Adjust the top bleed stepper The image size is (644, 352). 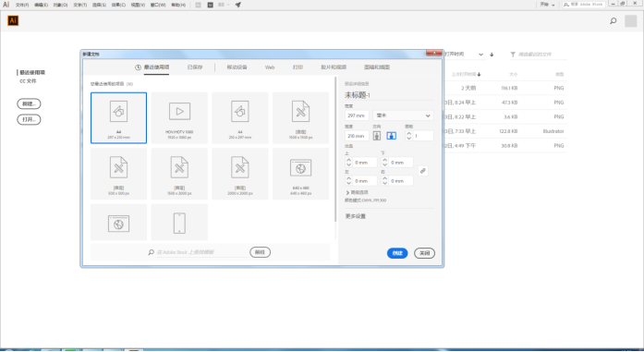[348, 163]
